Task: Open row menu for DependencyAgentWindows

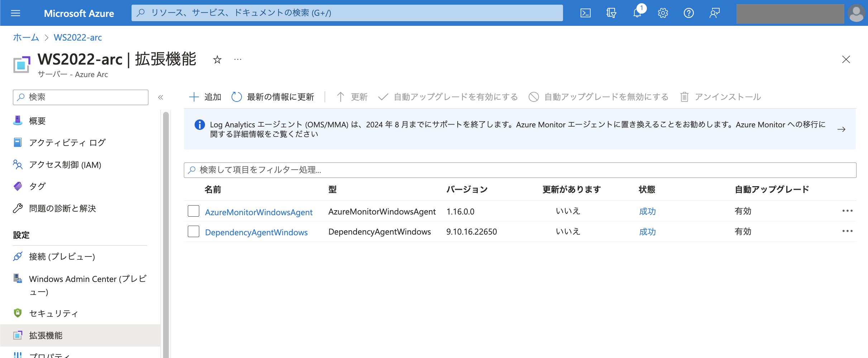Action: (847, 231)
